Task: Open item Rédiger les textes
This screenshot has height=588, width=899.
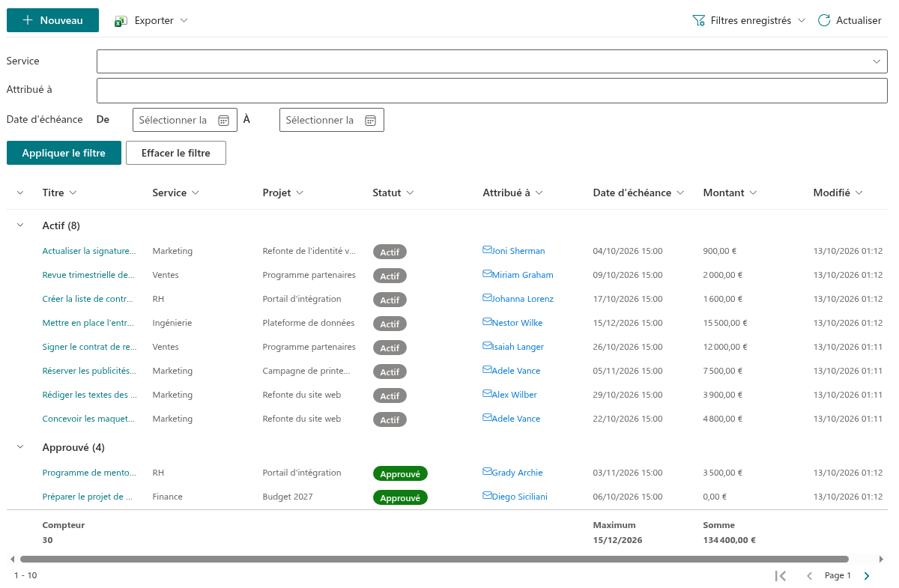Action: click(89, 395)
